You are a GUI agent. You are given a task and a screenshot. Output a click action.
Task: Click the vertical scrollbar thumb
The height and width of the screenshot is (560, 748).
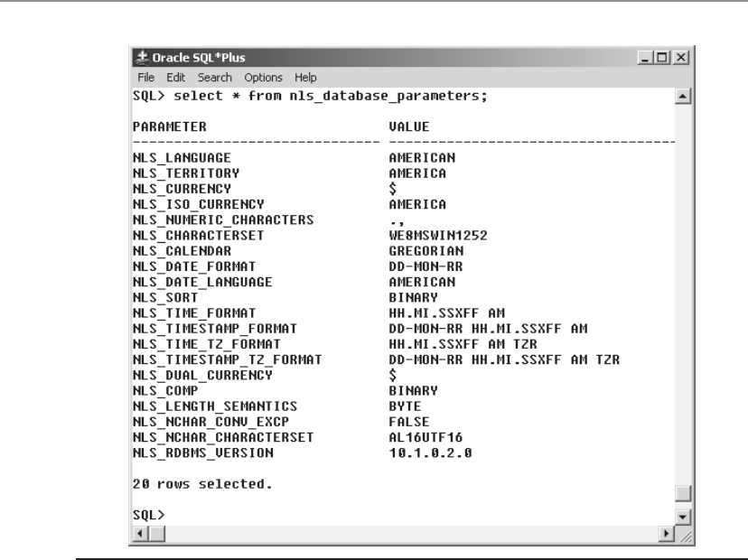click(683, 493)
